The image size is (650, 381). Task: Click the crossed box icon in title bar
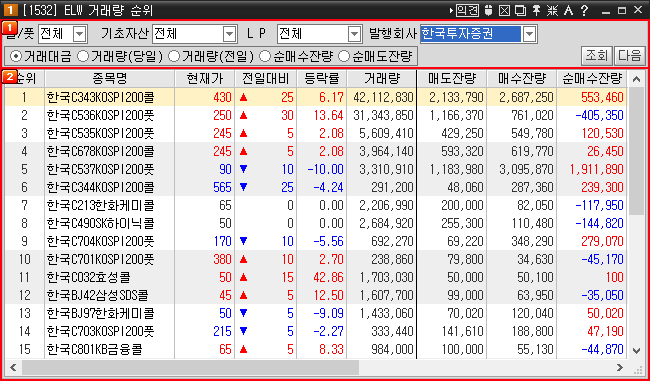[x=504, y=10]
